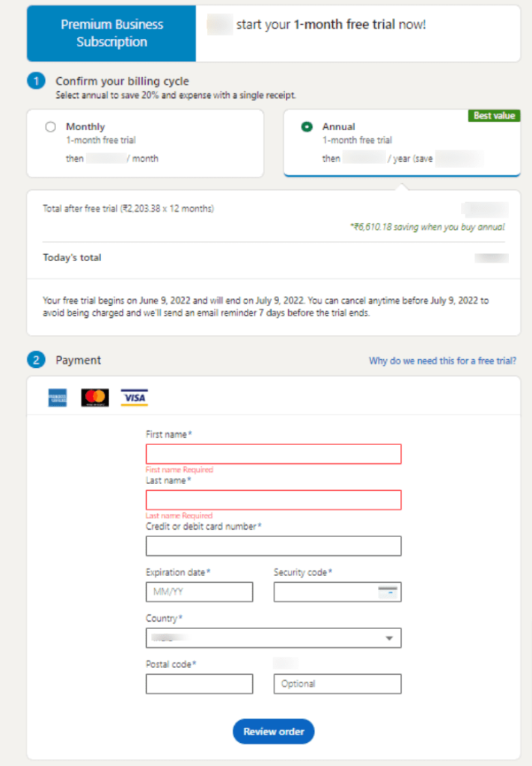Focus the First name input field
Image resolution: width=532 pixels, height=766 pixels.
[x=274, y=454]
